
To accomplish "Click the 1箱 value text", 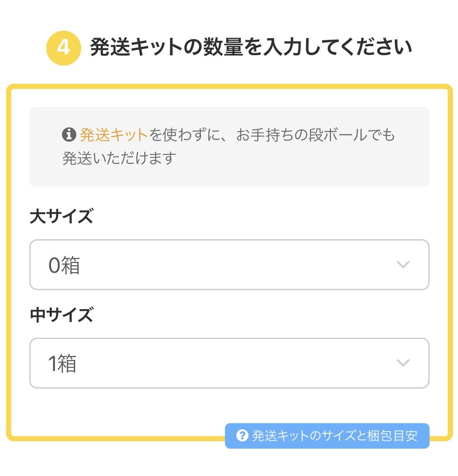I will pyautogui.click(x=62, y=363).
